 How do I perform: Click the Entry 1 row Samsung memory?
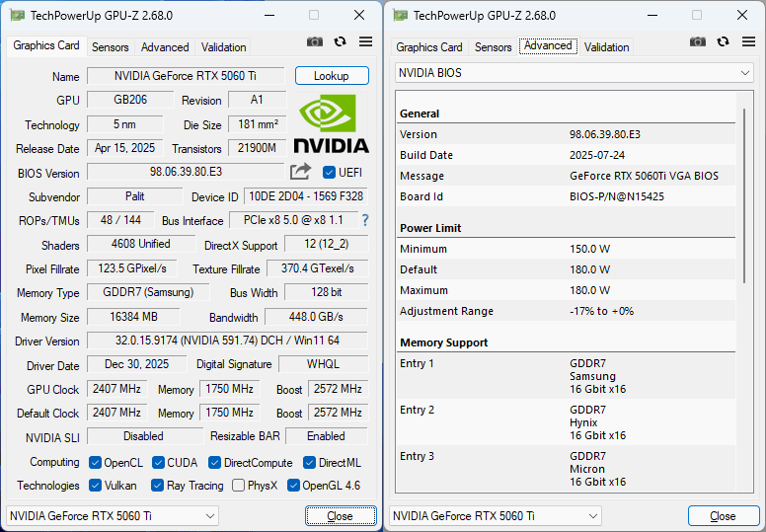click(567, 376)
